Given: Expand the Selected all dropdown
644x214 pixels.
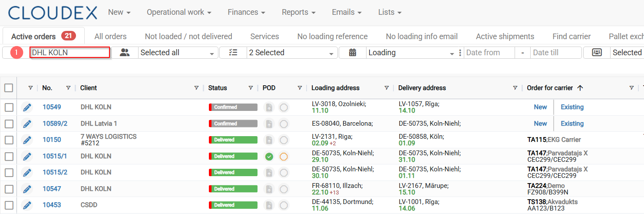Looking at the screenshot, I should coord(178,53).
